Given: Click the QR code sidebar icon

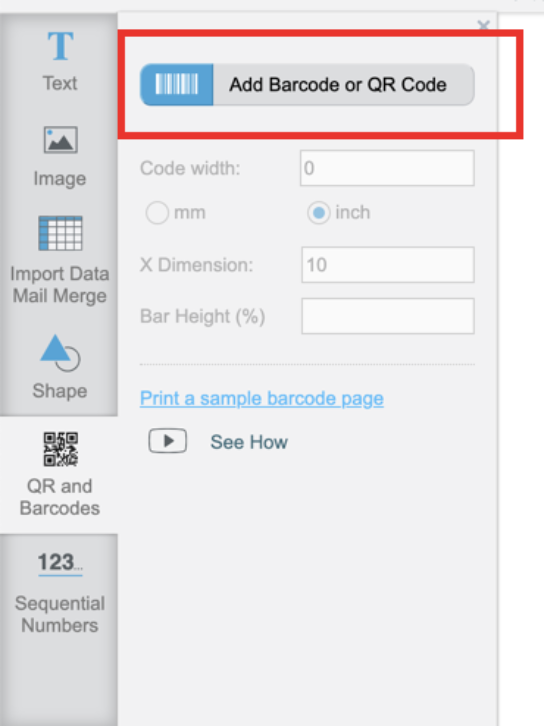Looking at the screenshot, I should pyautogui.click(x=60, y=449).
